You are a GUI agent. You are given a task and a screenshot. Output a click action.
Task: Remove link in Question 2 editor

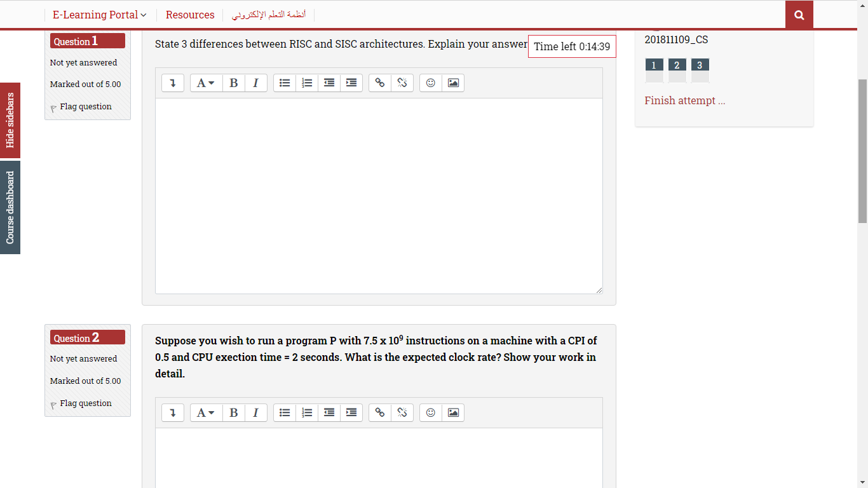pyautogui.click(x=402, y=412)
